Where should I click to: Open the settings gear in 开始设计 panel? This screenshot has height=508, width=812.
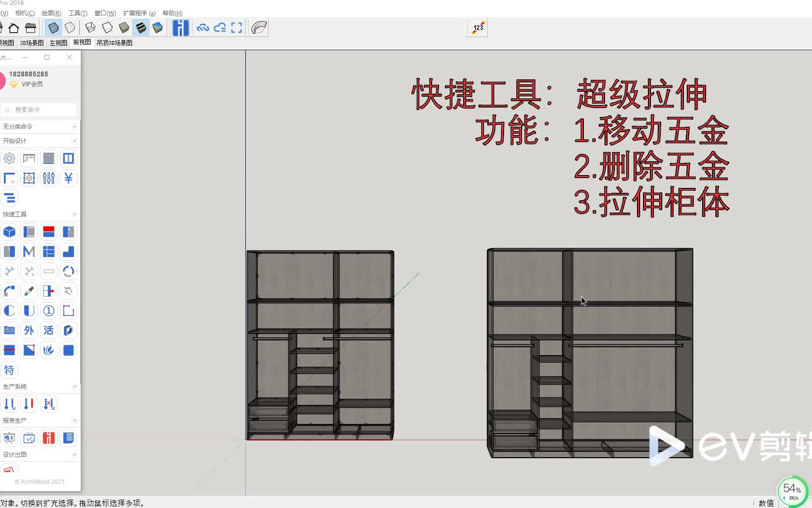pyautogui.click(x=9, y=158)
